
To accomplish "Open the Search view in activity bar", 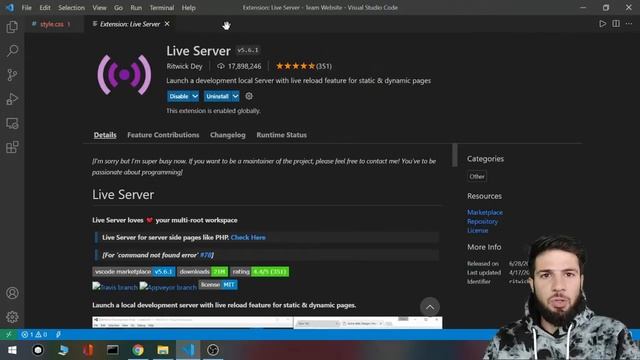I will 12,51.
